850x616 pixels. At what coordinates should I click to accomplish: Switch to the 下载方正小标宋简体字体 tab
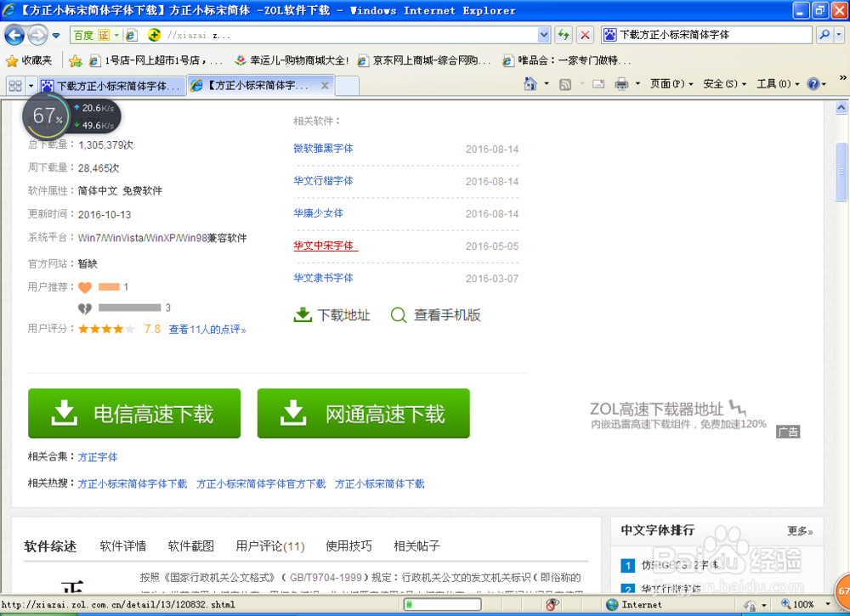111,86
